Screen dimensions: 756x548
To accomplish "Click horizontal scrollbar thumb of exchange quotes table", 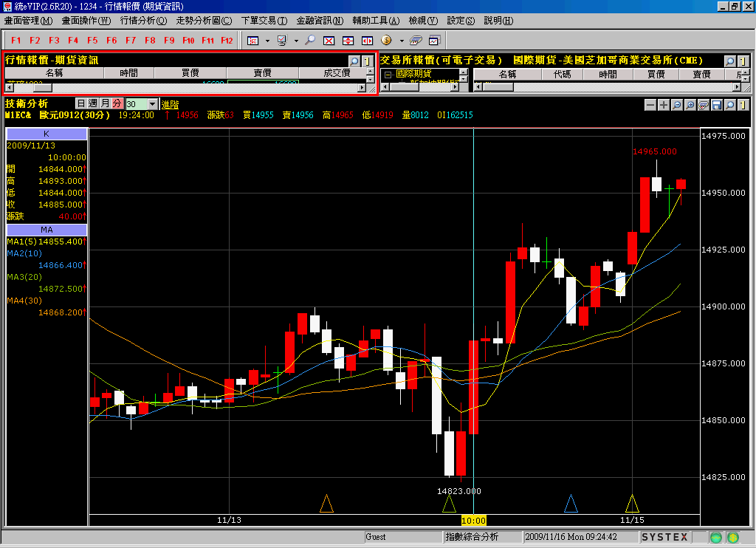I will 498,87.
